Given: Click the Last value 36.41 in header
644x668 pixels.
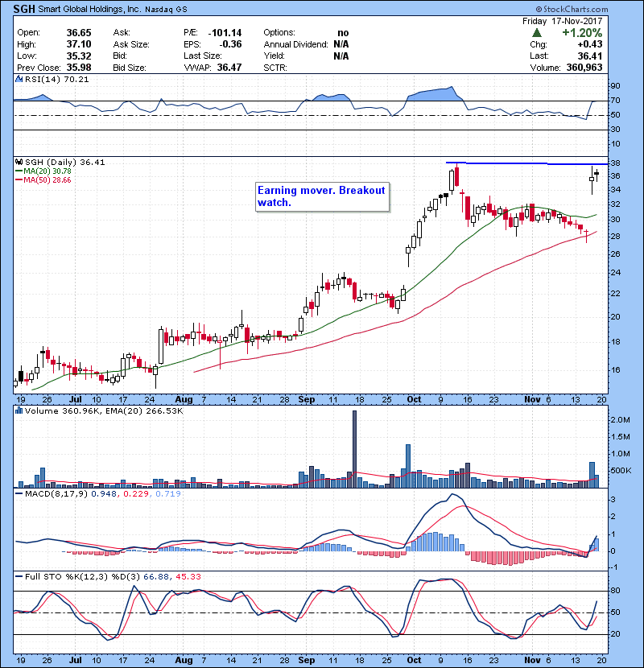Looking at the screenshot, I should click(590, 56).
